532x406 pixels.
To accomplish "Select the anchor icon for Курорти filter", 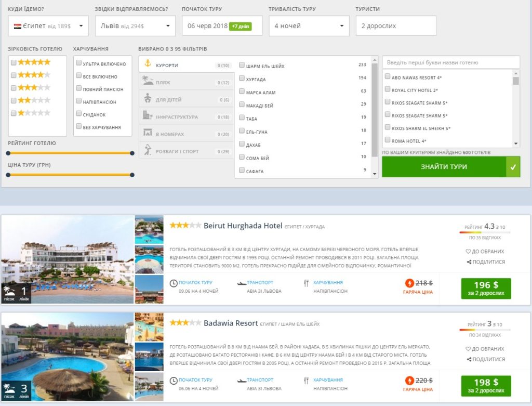I will (x=148, y=63).
